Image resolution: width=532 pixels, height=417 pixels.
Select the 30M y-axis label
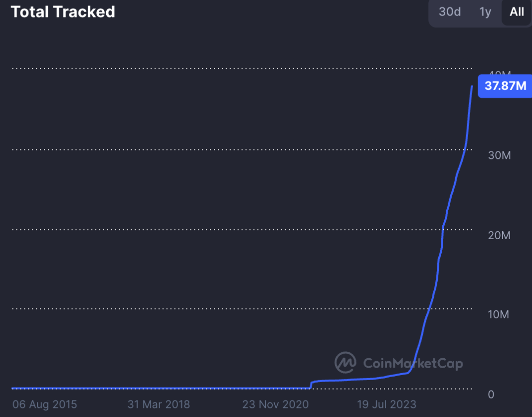[499, 155]
